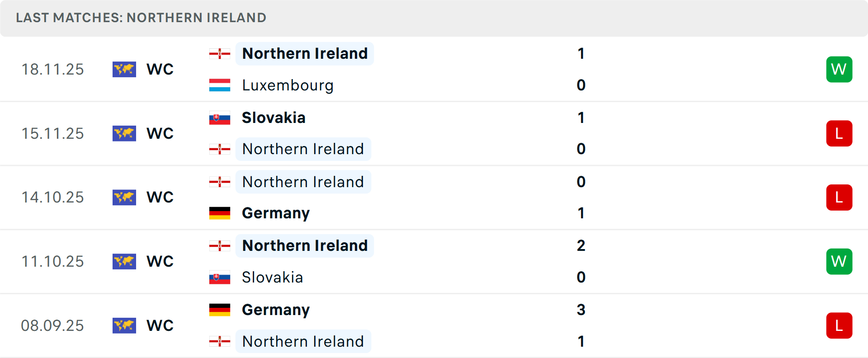Click Northern Ireland flag in 18.11.25 match
Screen dimensions: 868x358
220,54
